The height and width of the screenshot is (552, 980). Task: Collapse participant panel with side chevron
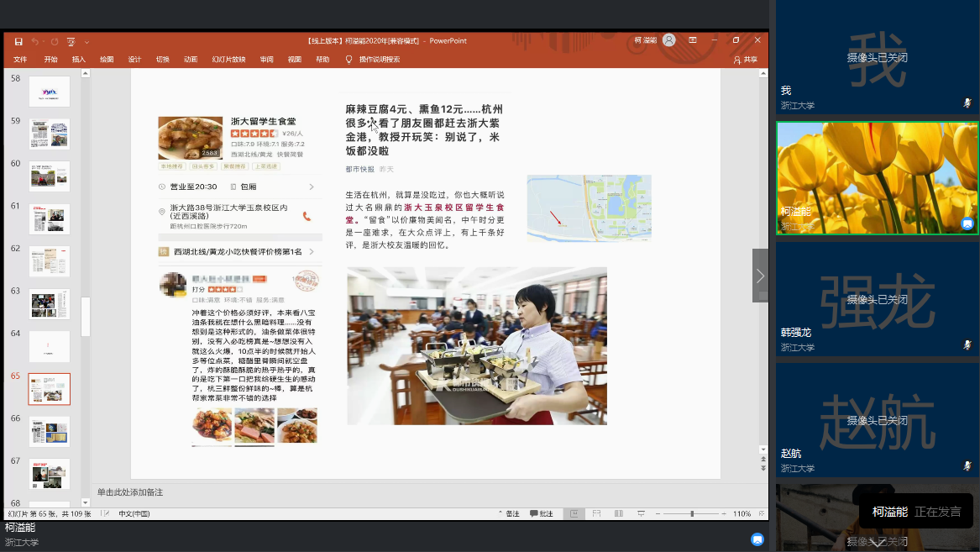[x=760, y=276]
